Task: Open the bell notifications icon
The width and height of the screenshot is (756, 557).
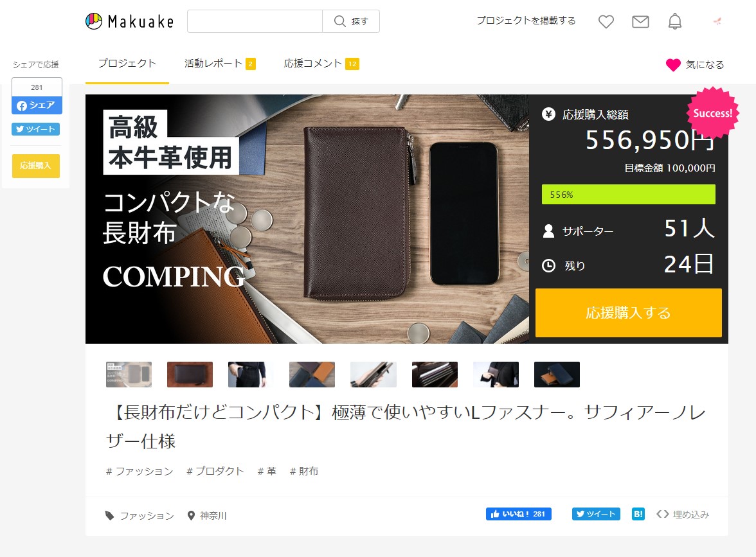Action: pyautogui.click(x=674, y=21)
